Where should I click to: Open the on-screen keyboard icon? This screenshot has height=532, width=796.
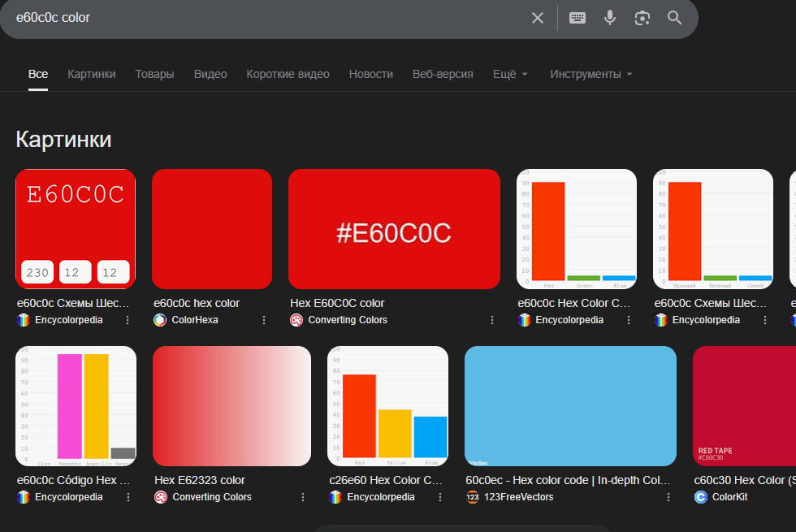pyautogui.click(x=578, y=18)
